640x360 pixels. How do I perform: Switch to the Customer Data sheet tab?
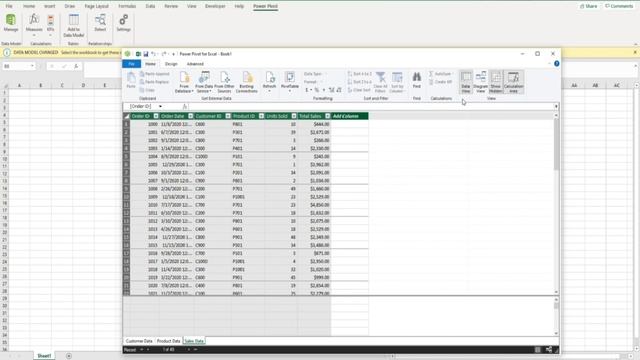pos(139,341)
